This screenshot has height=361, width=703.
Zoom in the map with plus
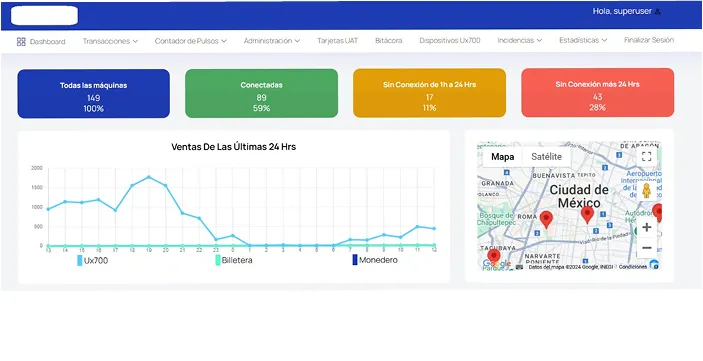coord(647,227)
